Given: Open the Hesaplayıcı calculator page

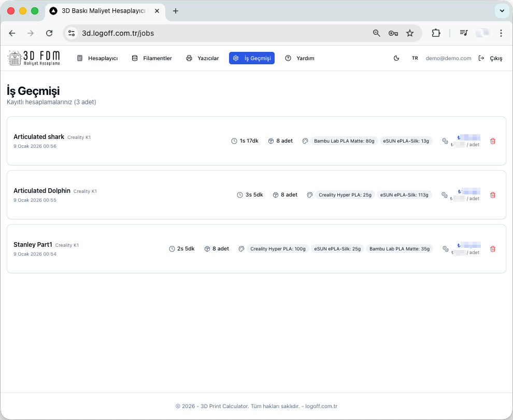Looking at the screenshot, I should pyautogui.click(x=97, y=59).
